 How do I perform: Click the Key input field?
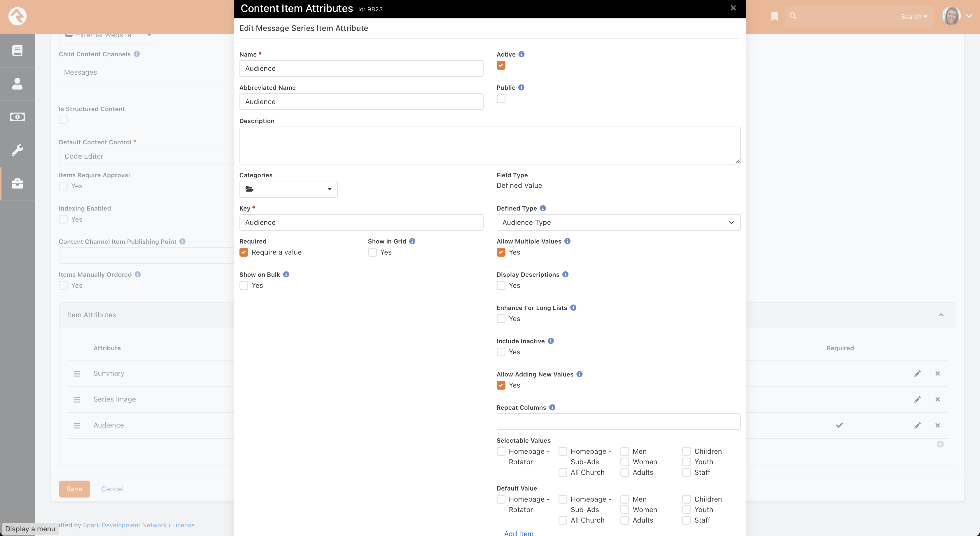click(361, 223)
